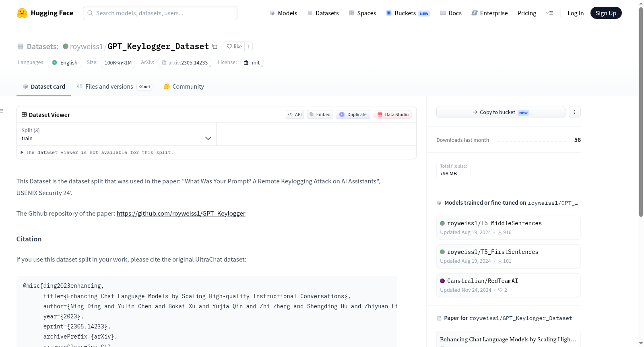This screenshot has height=347, width=644.
Task: Open the Community tab
Action: (184, 87)
